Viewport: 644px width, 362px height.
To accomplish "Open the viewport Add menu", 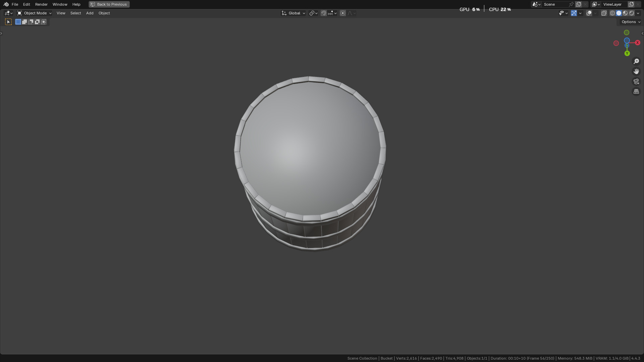I will point(90,13).
